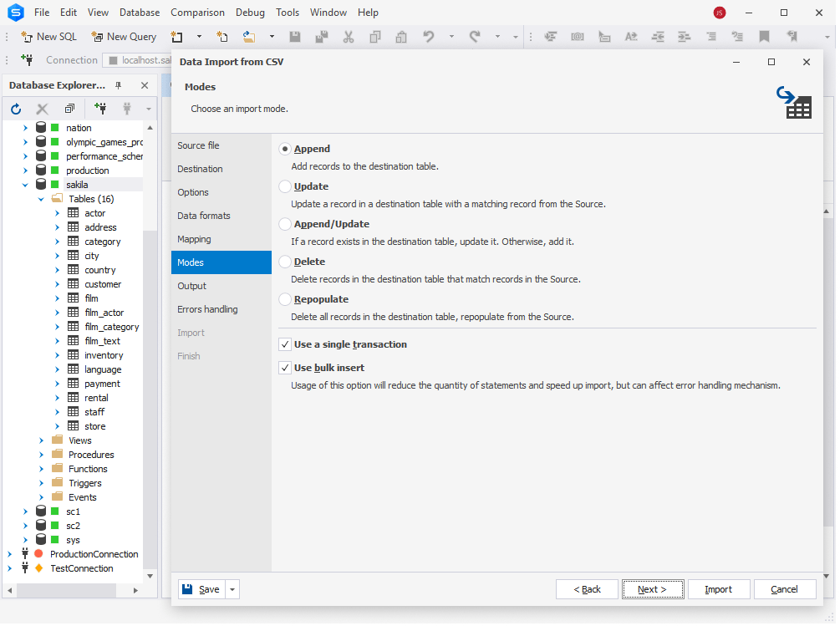Click the Next button in the wizard

point(653,588)
